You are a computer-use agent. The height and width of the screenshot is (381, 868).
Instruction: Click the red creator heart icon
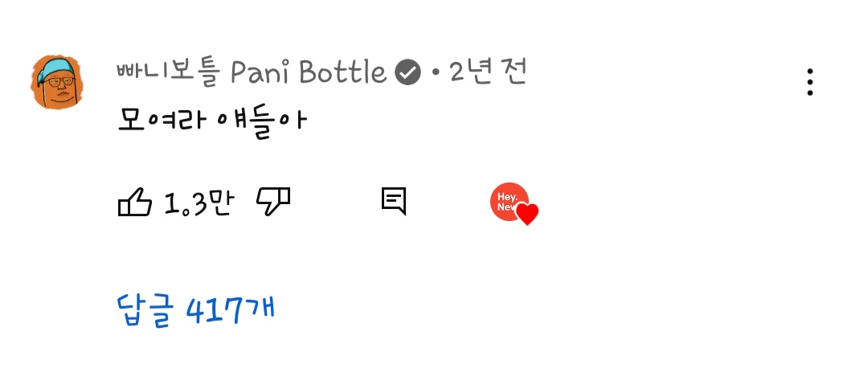(x=527, y=215)
